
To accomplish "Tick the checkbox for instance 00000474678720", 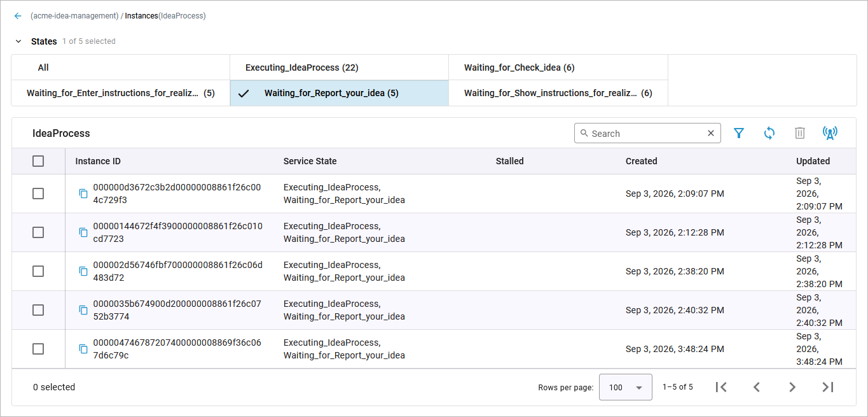I will pos(38,349).
